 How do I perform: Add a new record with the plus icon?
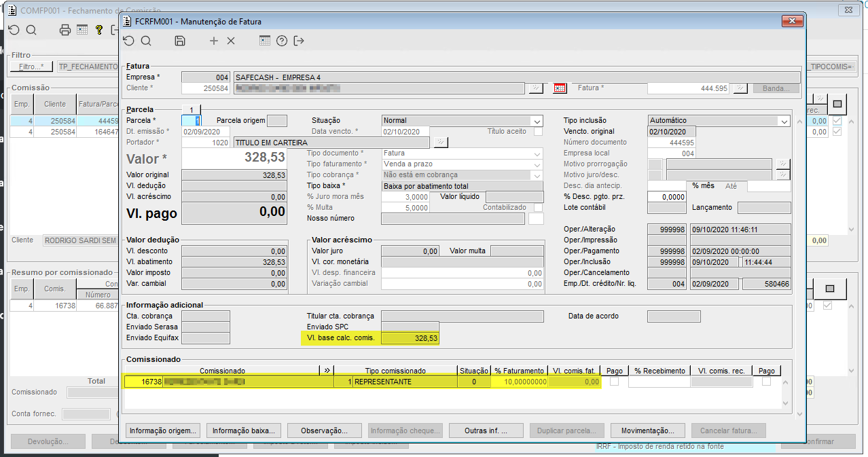214,41
